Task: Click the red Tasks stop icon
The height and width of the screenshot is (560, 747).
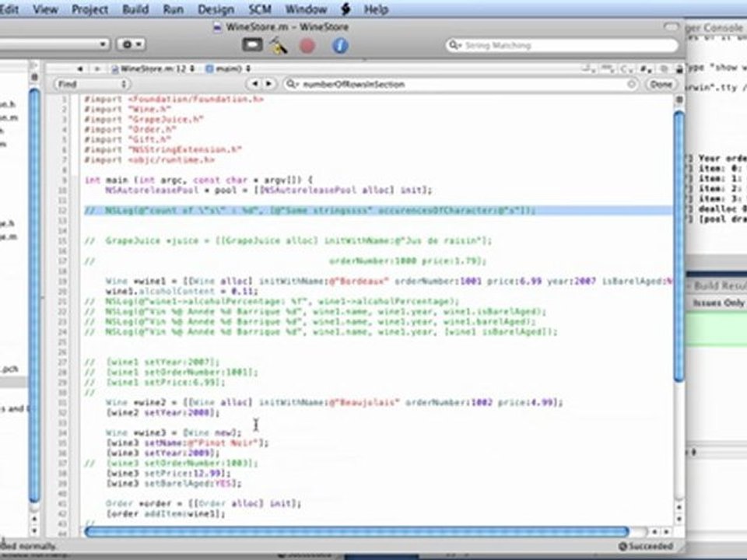Action: click(x=307, y=46)
